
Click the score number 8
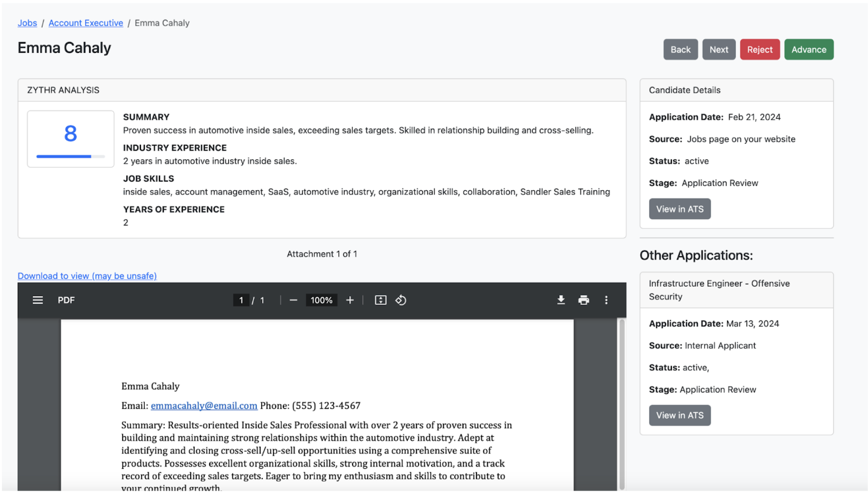[x=71, y=133]
